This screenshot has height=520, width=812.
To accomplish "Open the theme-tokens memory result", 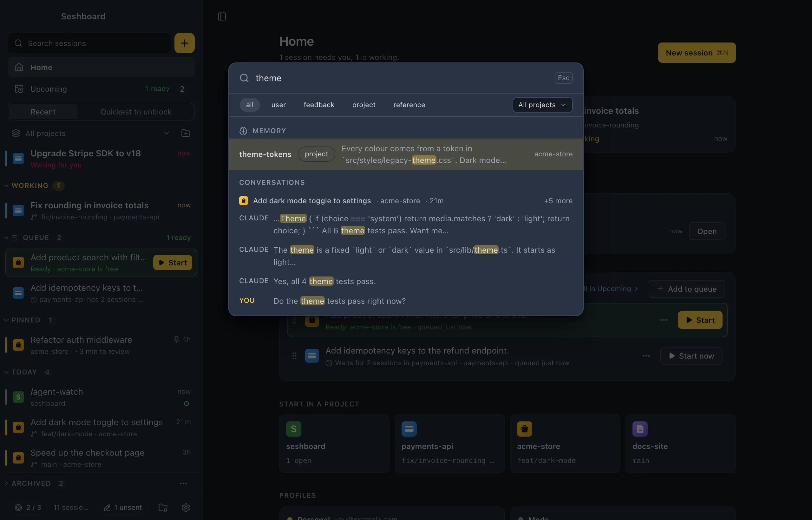I will 406,154.
